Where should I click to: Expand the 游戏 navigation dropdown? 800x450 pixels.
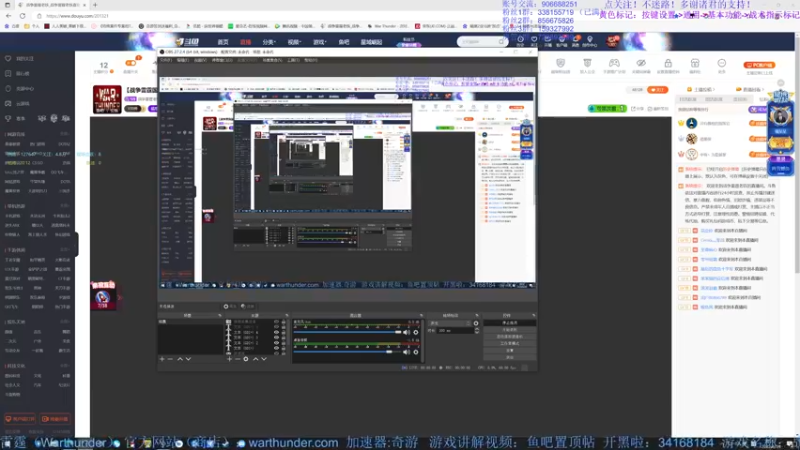pyautogui.click(x=319, y=42)
